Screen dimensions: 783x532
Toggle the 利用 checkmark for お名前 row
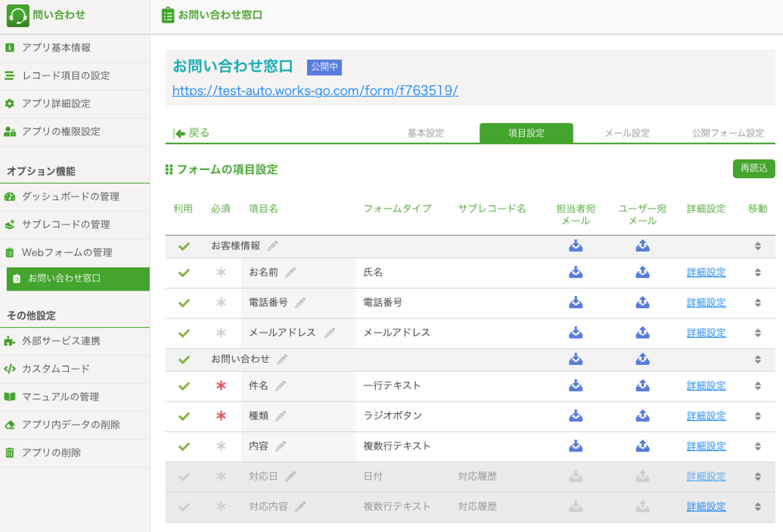coord(184,273)
